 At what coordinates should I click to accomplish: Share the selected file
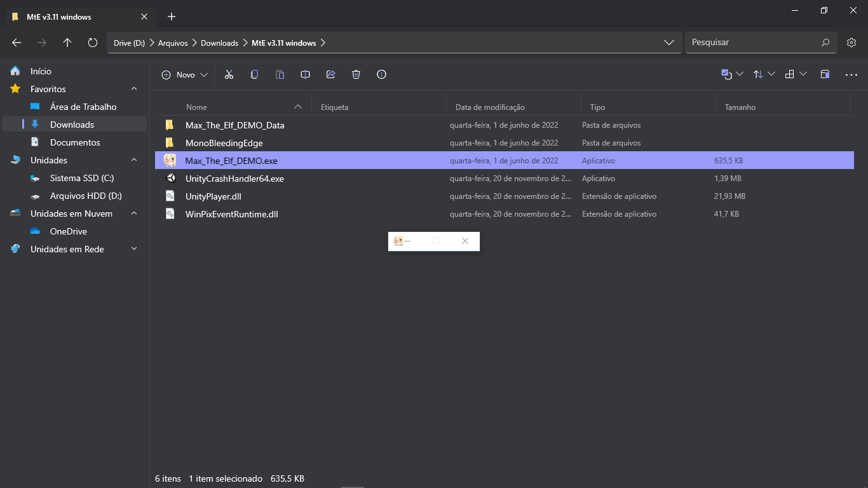click(x=330, y=74)
